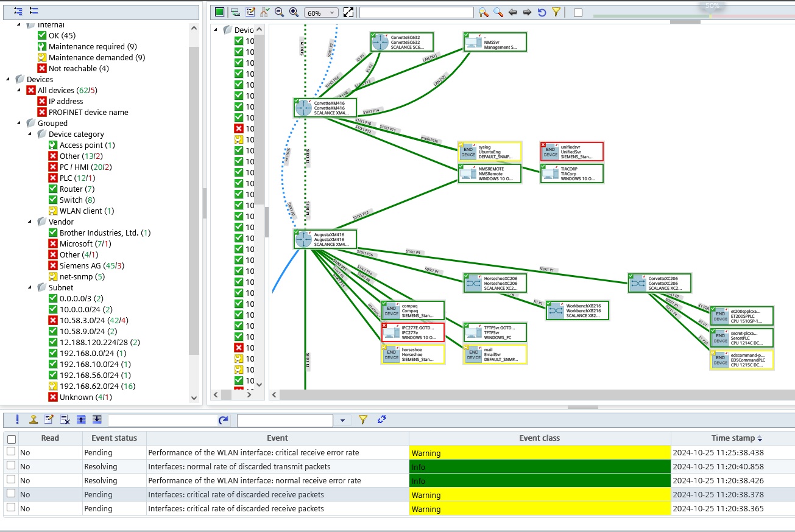The image size is (795, 532).
Task: Select the unifiedsvr device node
Action: pos(571,152)
